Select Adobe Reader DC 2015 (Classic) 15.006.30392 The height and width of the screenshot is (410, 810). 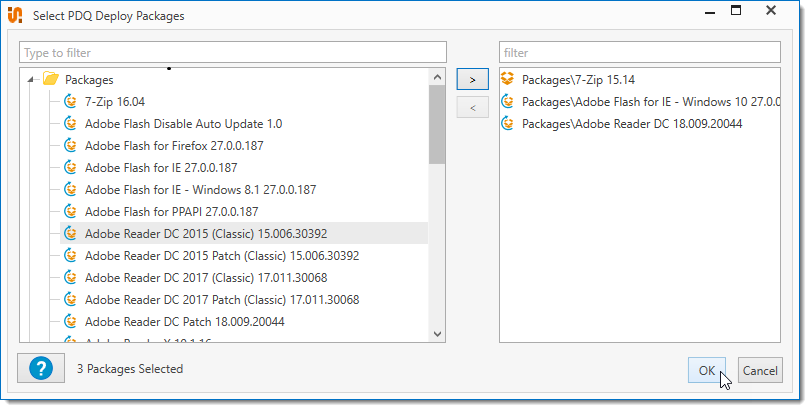[221, 233]
